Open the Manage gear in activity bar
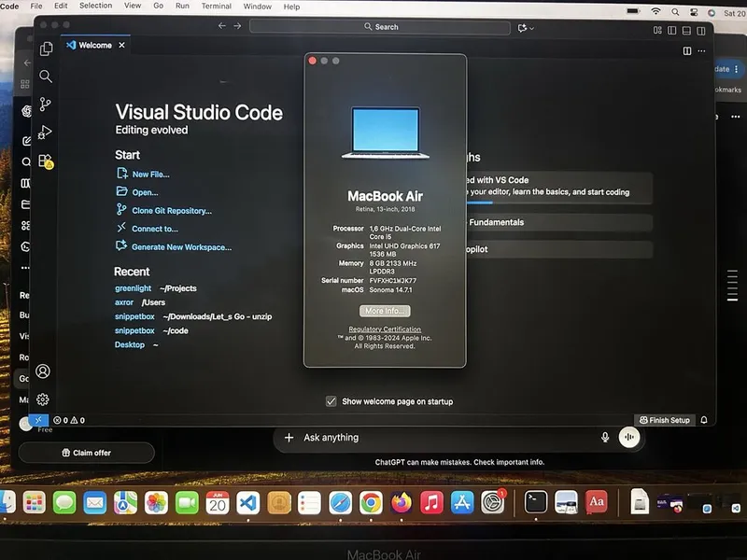747x560 pixels. coord(43,399)
